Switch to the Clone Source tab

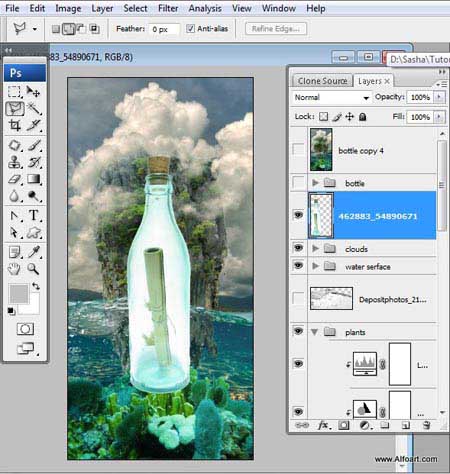(x=322, y=81)
